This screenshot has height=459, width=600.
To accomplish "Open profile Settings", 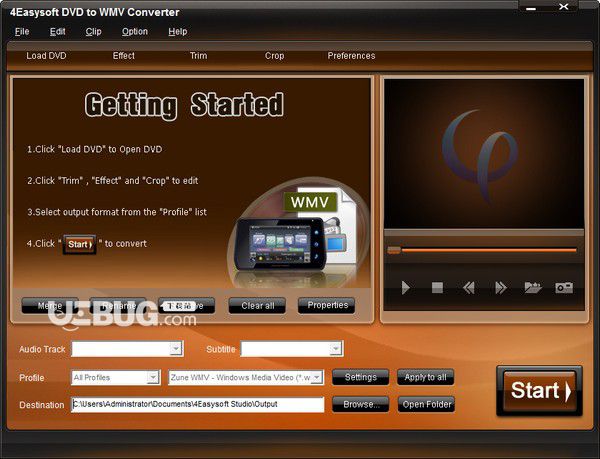I will pos(360,377).
